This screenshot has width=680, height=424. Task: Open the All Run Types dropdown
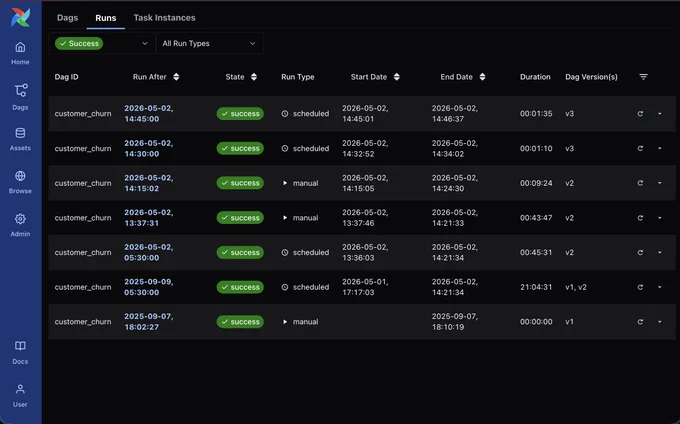[x=209, y=43]
